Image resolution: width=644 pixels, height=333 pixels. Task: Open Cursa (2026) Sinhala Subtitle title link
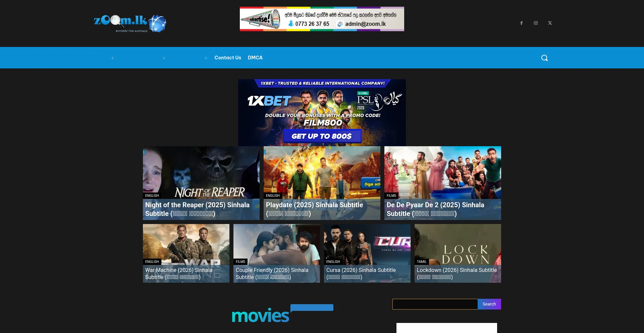click(x=361, y=274)
